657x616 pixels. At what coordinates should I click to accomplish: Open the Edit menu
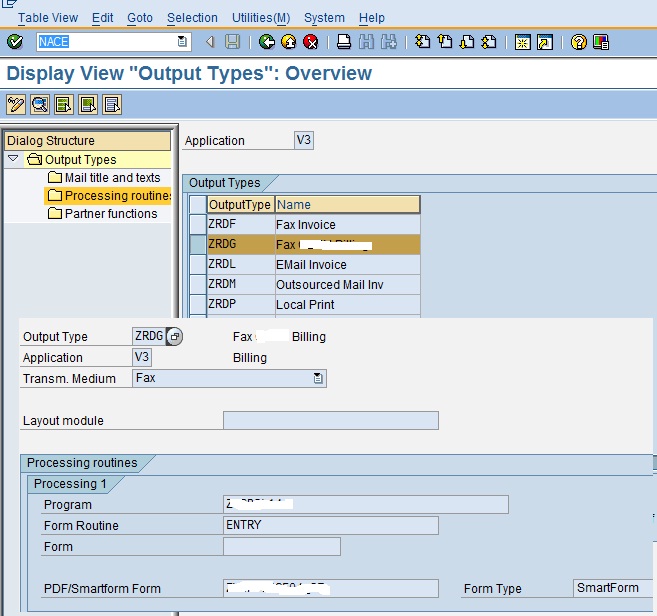click(103, 18)
